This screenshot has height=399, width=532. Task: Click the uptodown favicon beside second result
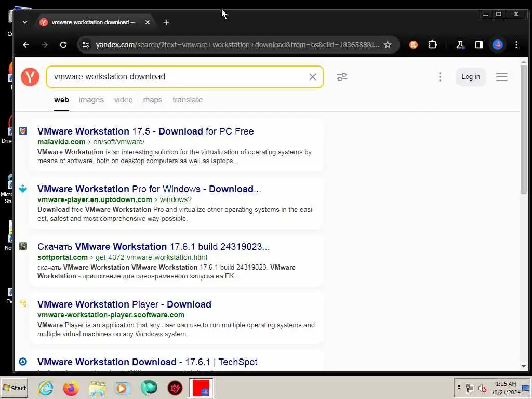click(23, 189)
